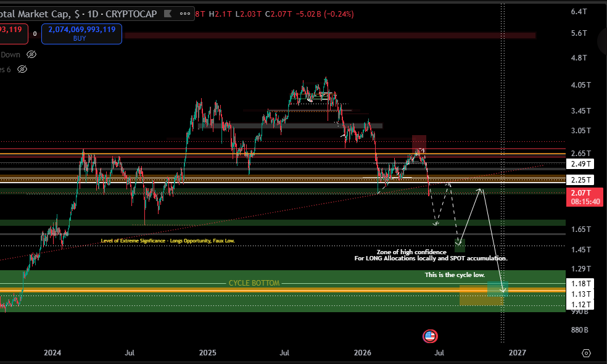Viewport: 607px width, 364px height.
Task: Click the 1.65T price axis label
Action: tap(580, 230)
